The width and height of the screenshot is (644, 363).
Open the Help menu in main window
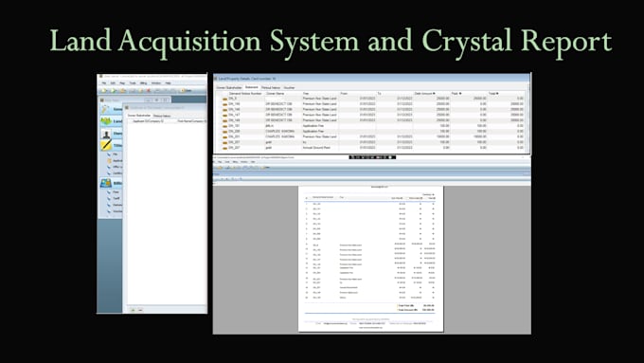pos(168,83)
